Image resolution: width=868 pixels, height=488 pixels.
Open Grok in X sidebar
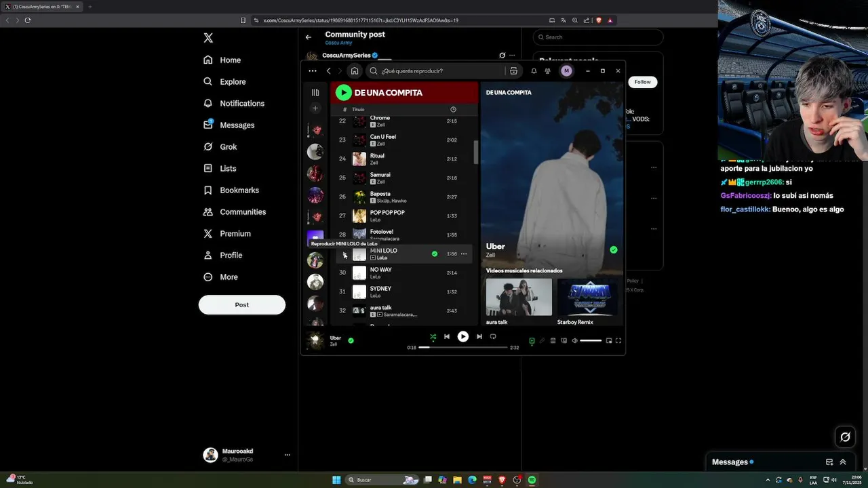pos(220,146)
